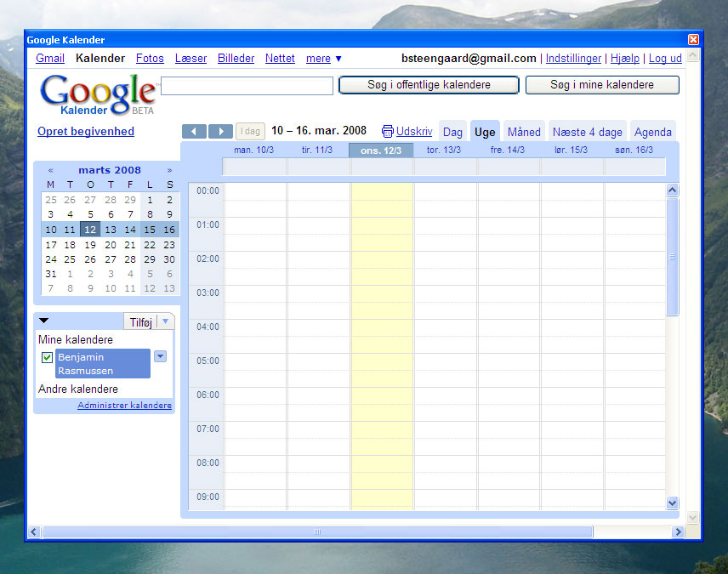Expand the 'mere' services menu
This screenshot has width=728, height=574.
tap(324, 59)
